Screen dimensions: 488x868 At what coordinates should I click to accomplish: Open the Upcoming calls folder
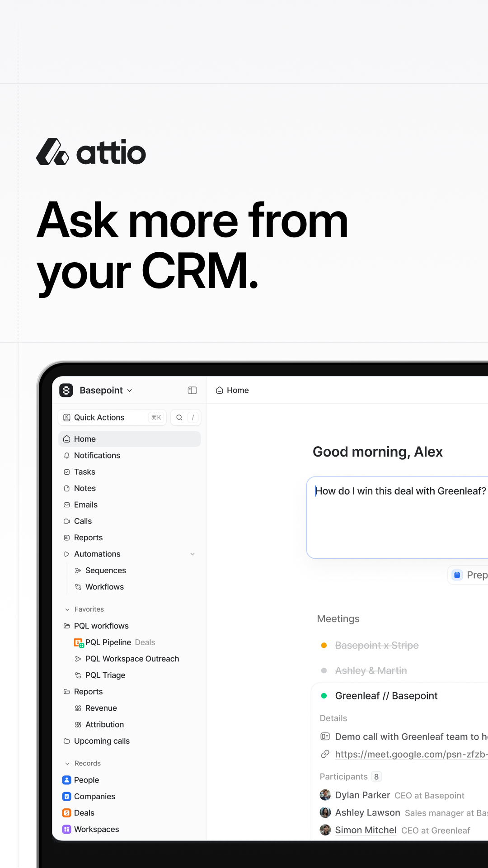pos(129,741)
